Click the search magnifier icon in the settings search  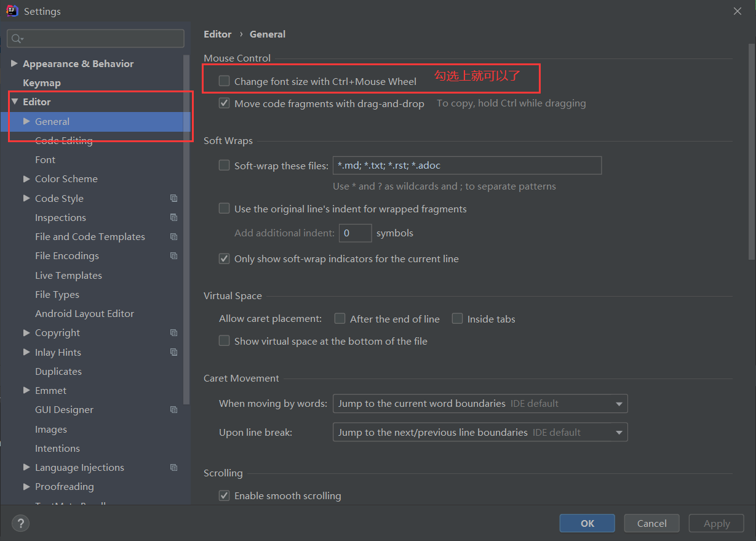click(x=17, y=39)
